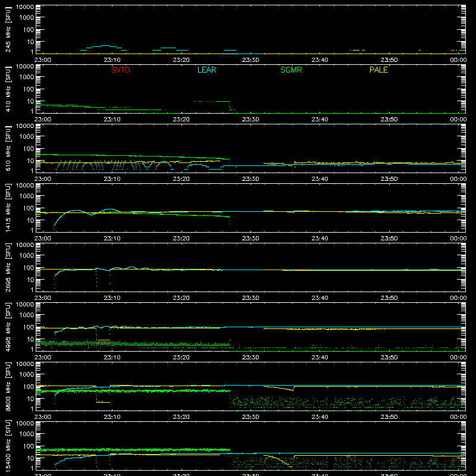Click the 10000 tick value on 15400 MHz panel
Image resolution: width=476 pixels, height=476 pixels.
click(25, 424)
